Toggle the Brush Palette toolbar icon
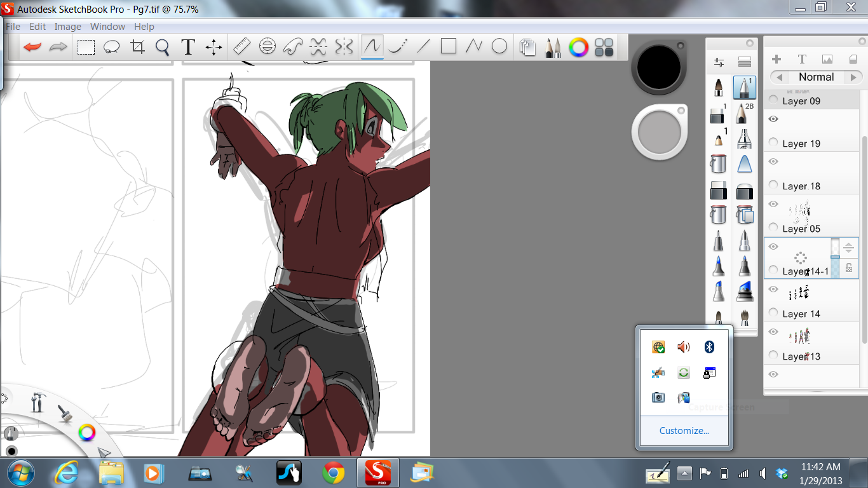This screenshot has height=488, width=868. 553,48
